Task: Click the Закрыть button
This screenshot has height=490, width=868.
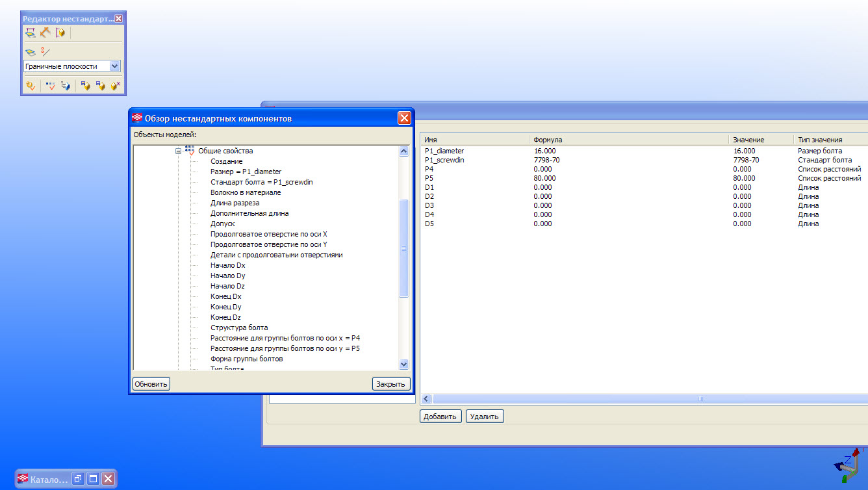Action: pos(391,384)
